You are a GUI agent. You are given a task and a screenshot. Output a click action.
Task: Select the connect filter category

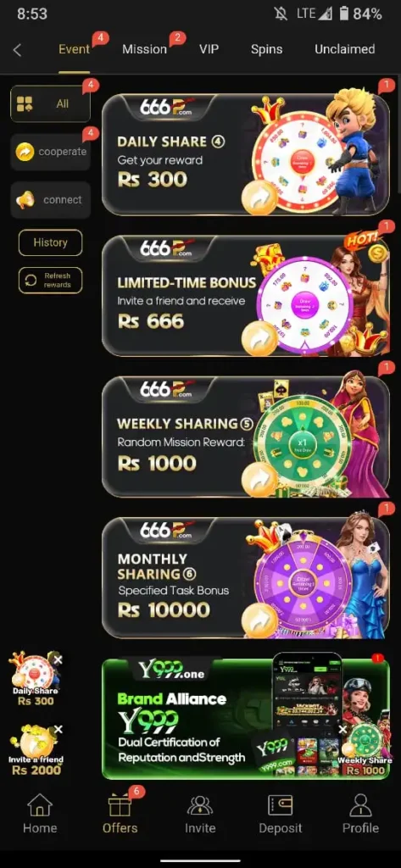pos(50,200)
